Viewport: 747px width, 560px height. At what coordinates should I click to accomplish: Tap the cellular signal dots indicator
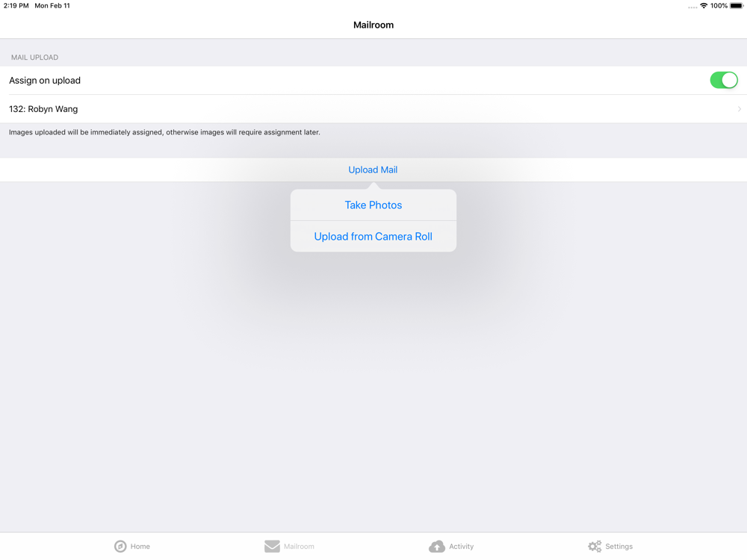tap(692, 7)
